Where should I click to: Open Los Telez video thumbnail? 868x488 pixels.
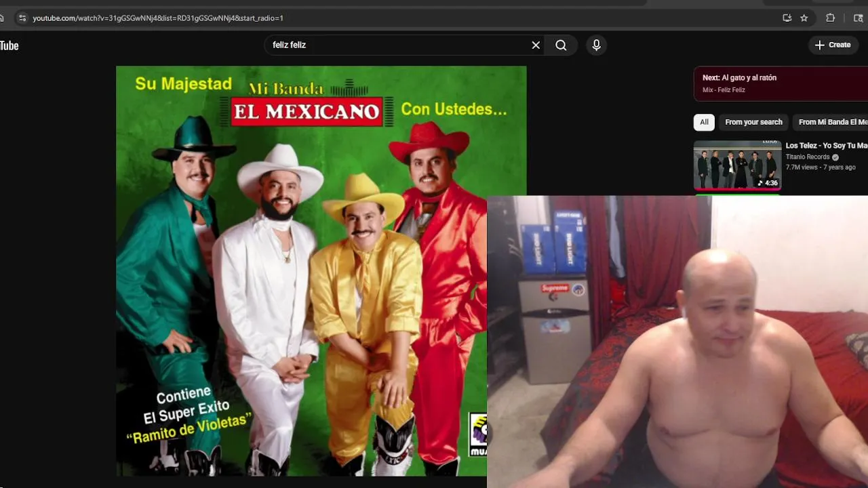(737, 165)
